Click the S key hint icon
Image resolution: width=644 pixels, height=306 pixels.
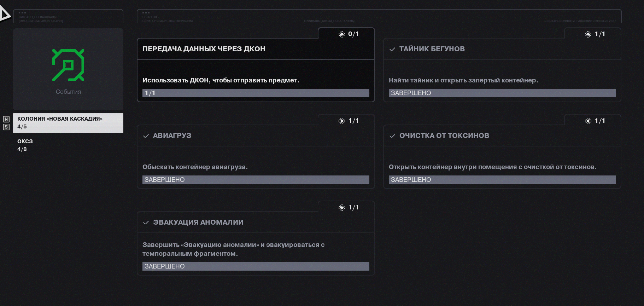click(x=6, y=127)
